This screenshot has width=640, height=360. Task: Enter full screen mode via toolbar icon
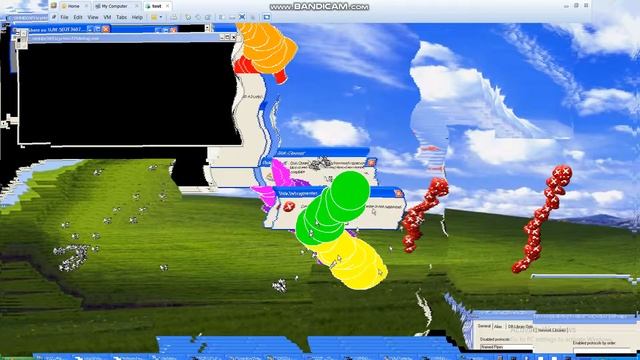click(242, 17)
